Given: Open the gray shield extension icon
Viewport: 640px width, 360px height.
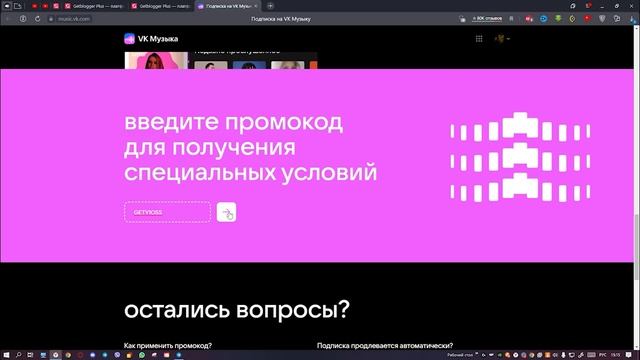Looking at the screenshot, I should point(602,19).
